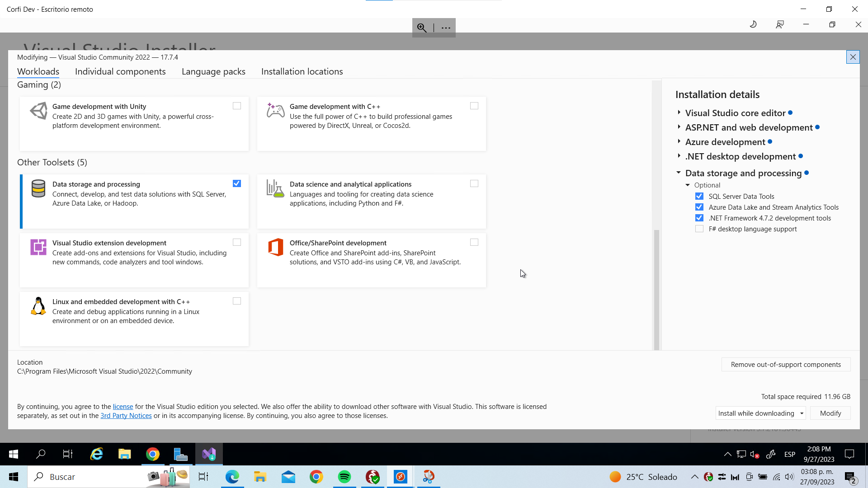Switch to the Individual components tab

click(120, 71)
